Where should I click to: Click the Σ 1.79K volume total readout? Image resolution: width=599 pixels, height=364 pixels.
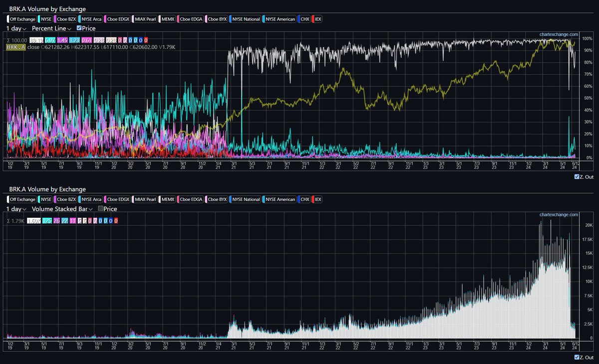tap(15, 220)
